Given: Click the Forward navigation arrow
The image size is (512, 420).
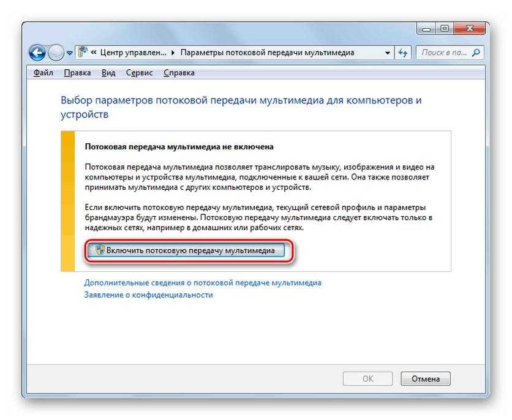Looking at the screenshot, I should click(x=56, y=53).
